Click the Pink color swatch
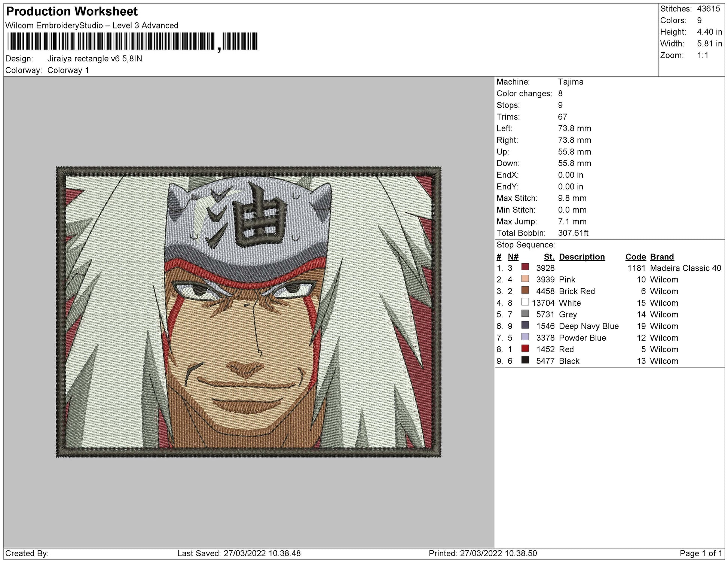 (525, 279)
